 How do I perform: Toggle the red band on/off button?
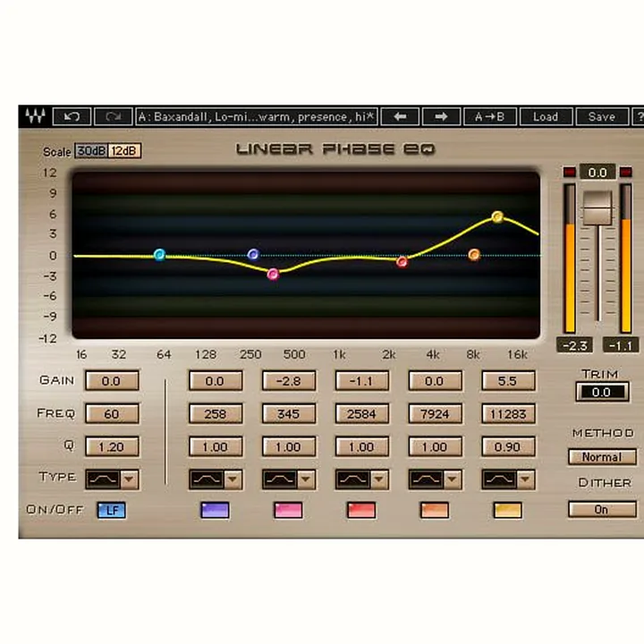pyautogui.click(x=361, y=510)
